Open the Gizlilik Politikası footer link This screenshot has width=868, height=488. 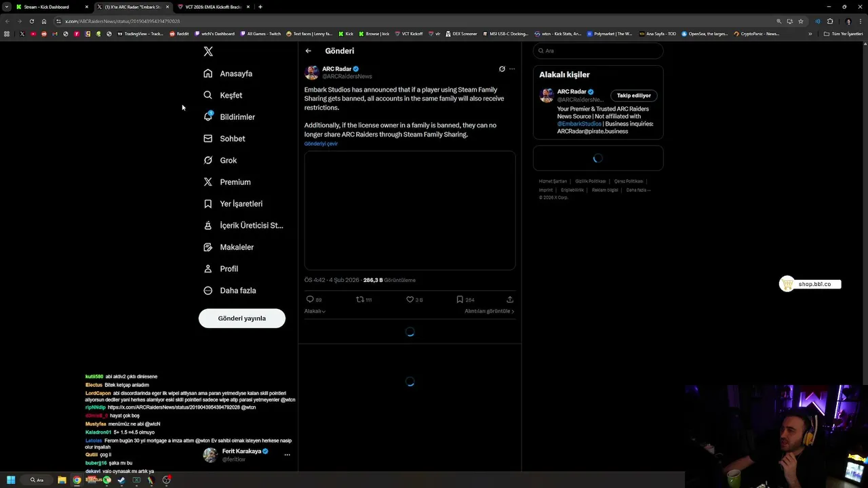pyautogui.click(x=590, y=181)
